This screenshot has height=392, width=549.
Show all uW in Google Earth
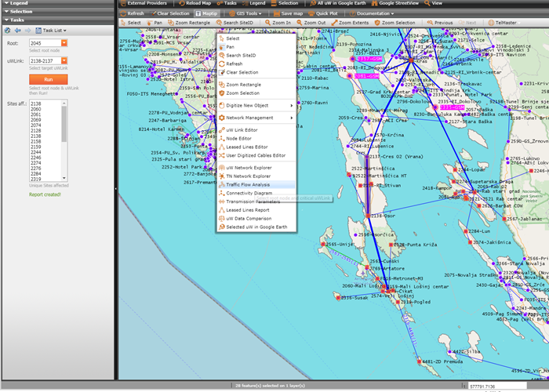pos(338,3)
